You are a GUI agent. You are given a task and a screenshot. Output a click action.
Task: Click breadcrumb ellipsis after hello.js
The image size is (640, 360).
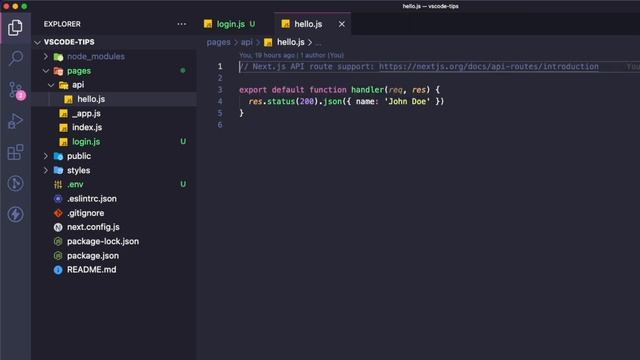coord(319,42)
